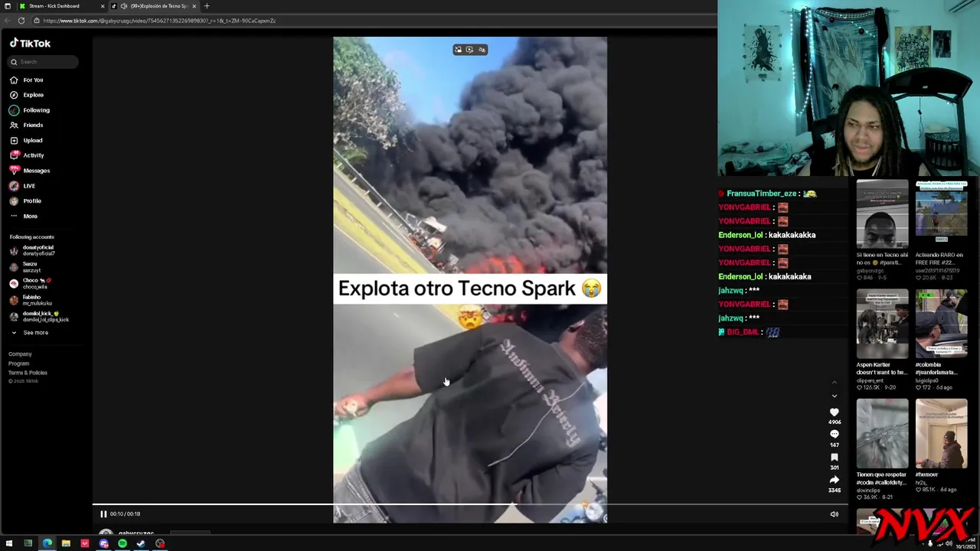Switch to Explosión de Tecno TikTok tab

(x=153, y=6)
